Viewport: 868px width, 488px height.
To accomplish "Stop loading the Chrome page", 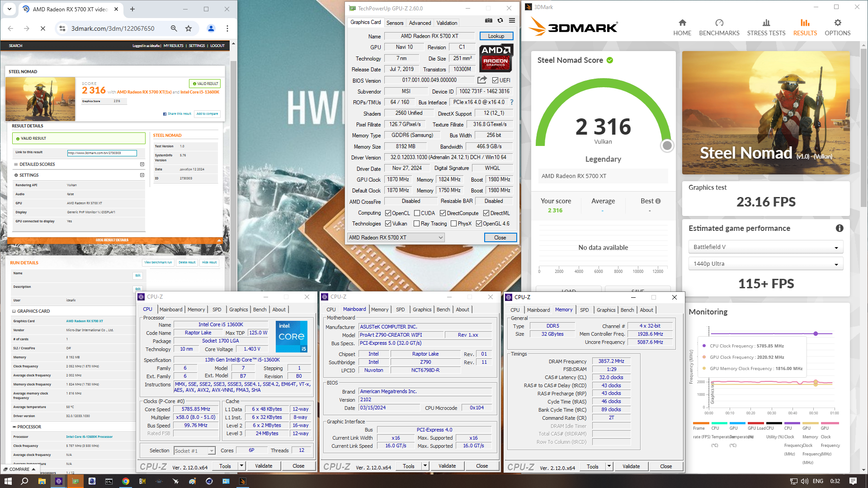I will coord(43,28).
